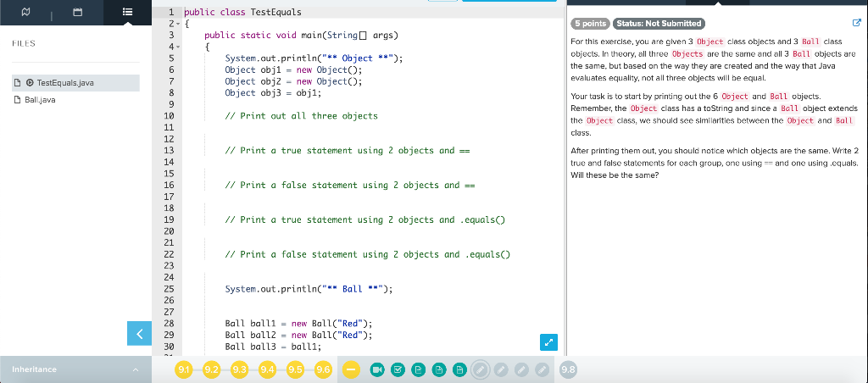
Task: Collapse the current lesson with the minus circle
Action: (x=351, y=369)
